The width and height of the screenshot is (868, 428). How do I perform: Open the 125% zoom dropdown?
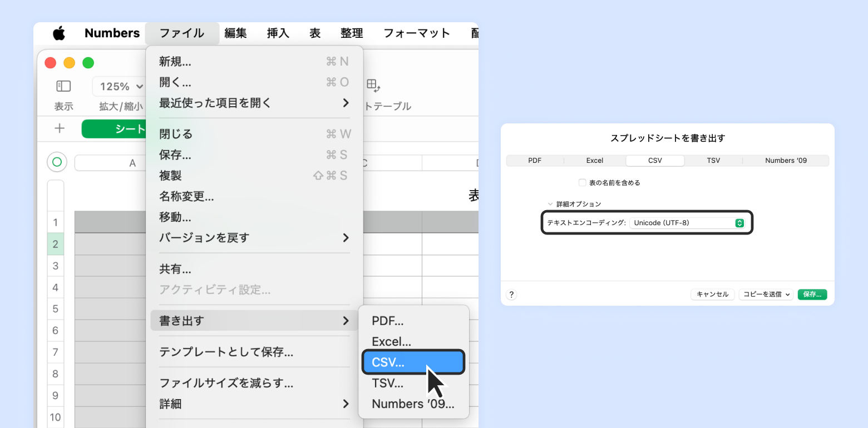120,86
